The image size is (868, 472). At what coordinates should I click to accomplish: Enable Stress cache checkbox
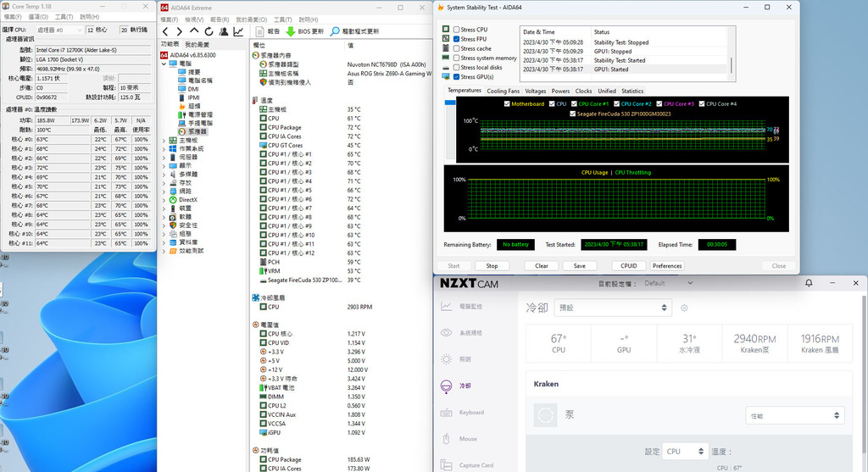(456, 48)
